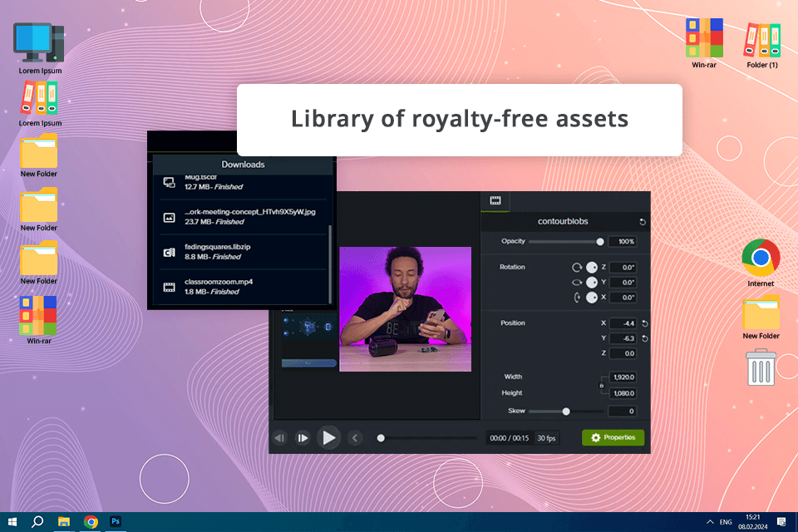Click the Windows Start button
Viewport: 798px width, 532px height.
(x=12, y=522)
